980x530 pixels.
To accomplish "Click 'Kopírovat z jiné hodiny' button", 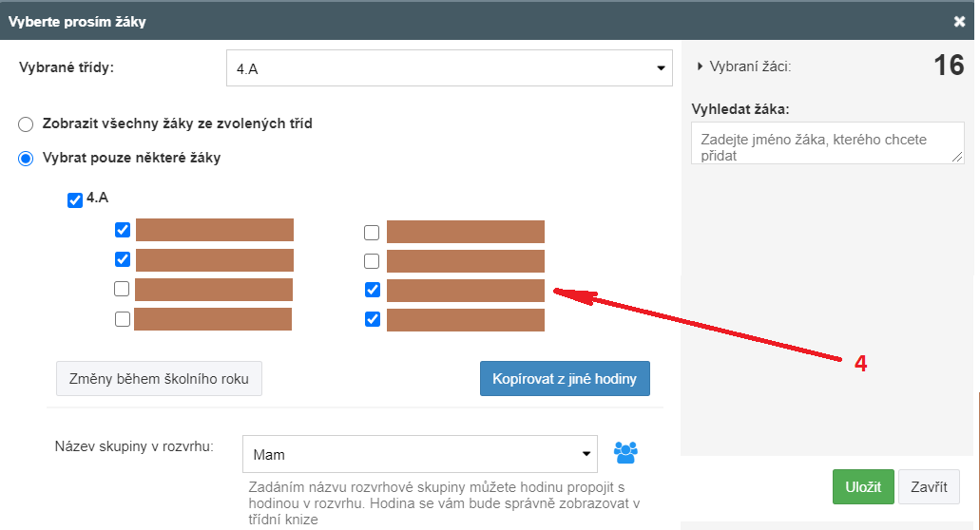I will pyautogui.click(x=565, y=378).
